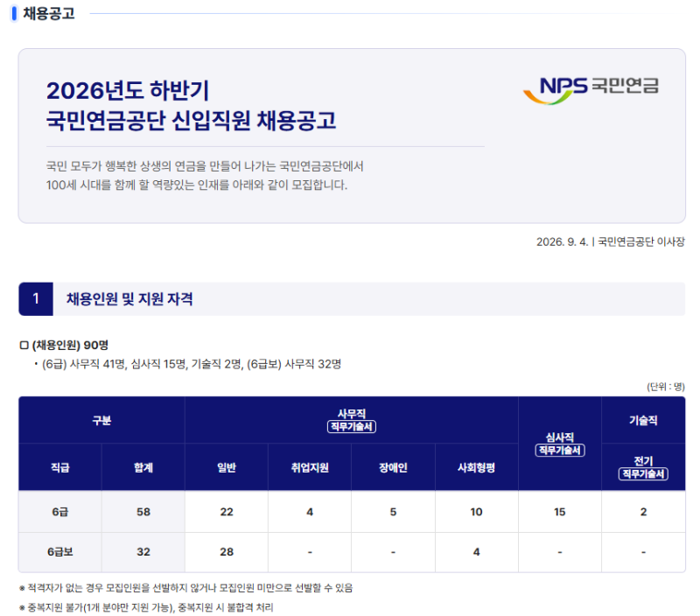Screen dimensions: 700x616
Task: Click the 취업지원 header cell
Action: [310, 467]
